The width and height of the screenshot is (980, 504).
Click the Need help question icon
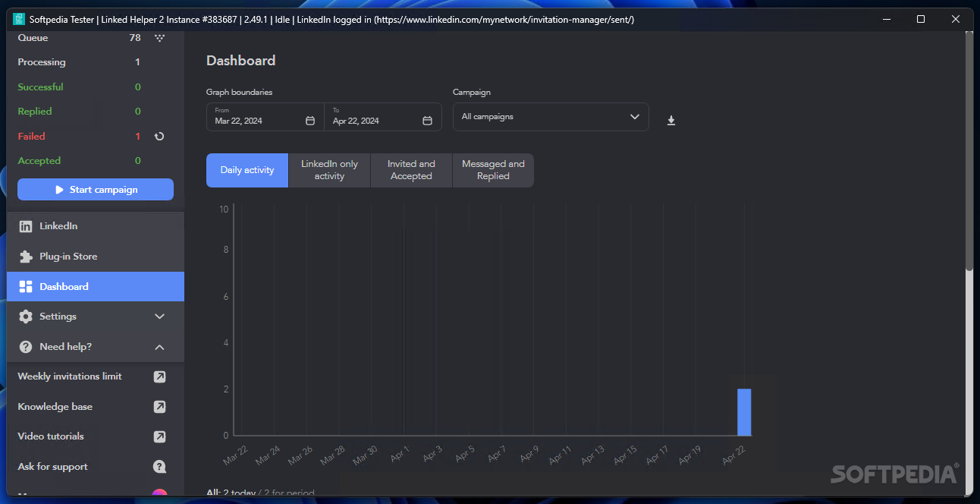coord(26,347)
